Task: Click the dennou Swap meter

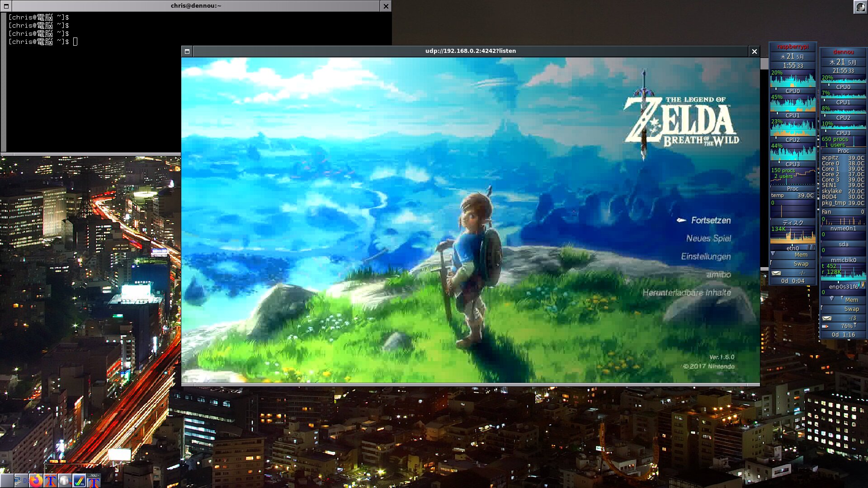Action: coord(844,309)
